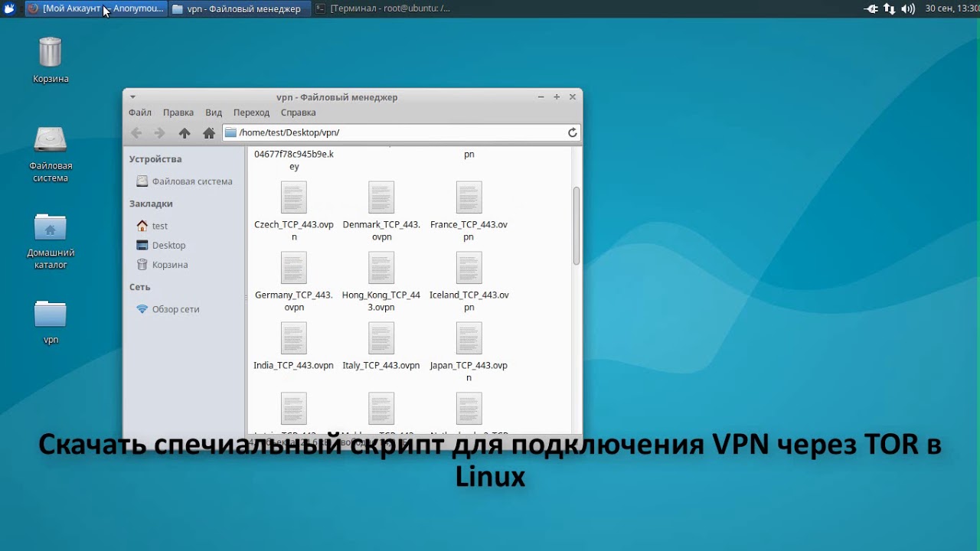Select Файловая система in sidebar
980x551 pixels.
185,181
